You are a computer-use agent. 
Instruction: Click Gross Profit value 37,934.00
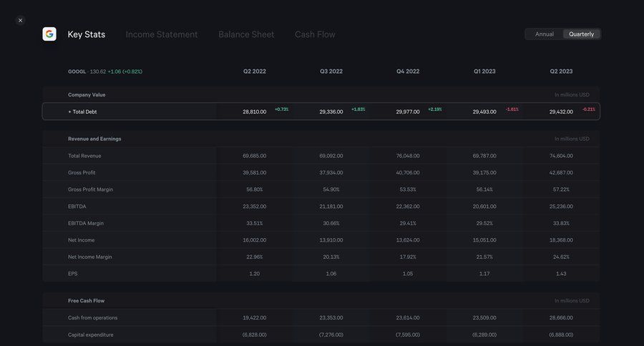(331, 173)
